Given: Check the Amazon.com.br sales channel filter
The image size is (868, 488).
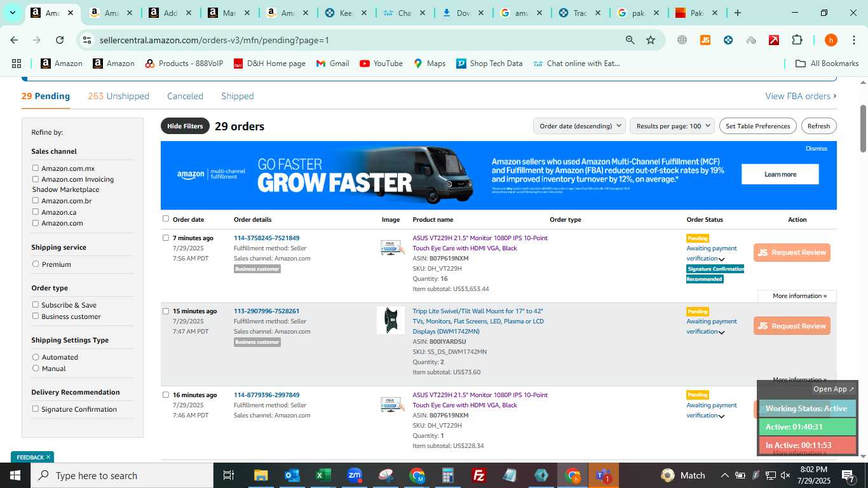Looking at the screenshot, I should pyautogui.click(x=36, y=201).
